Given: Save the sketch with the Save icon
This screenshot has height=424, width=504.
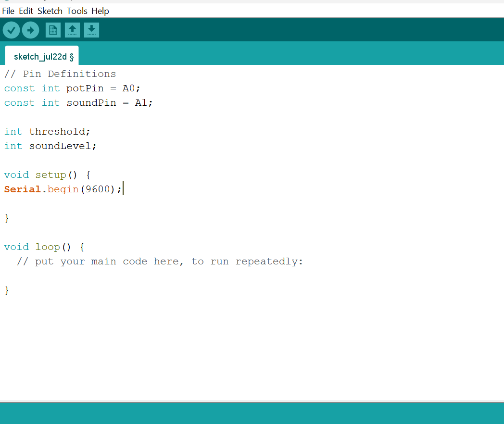Looking at the screenshot, I should tap(91, 30).
